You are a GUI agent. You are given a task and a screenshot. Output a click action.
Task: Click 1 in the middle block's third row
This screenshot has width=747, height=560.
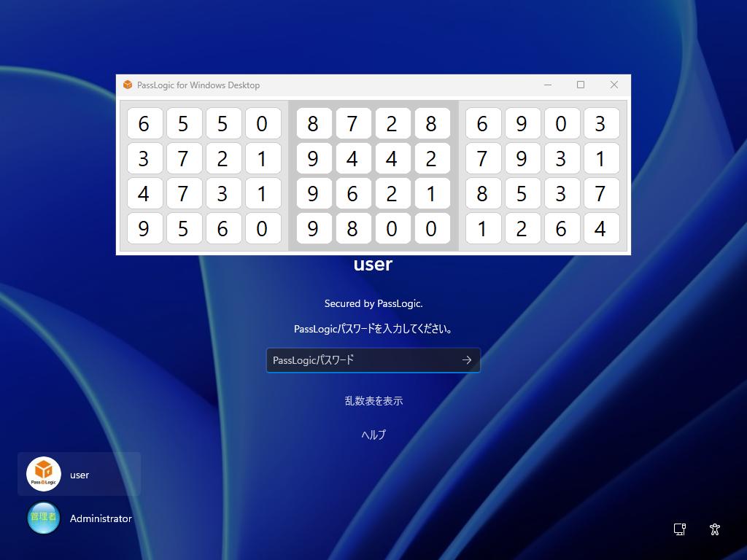click(x=432, y=193)
